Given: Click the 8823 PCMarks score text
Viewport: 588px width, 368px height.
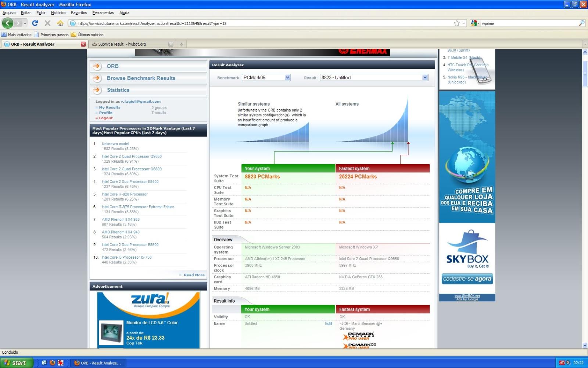Looking at the screenshot, I should [x=262, y=177].
